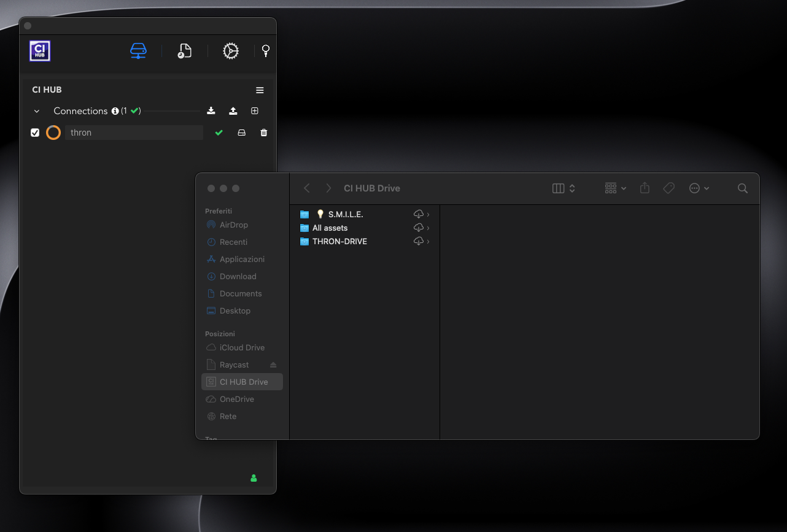Download S.M.I.L.E. folder via cloud icon

pos(419,214)
